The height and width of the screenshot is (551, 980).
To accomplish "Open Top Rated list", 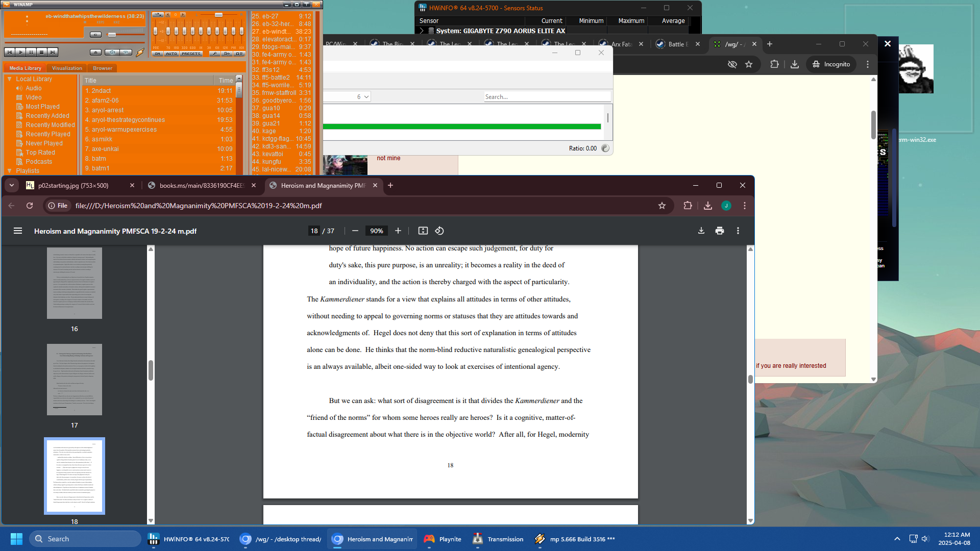I will [40, 153].
